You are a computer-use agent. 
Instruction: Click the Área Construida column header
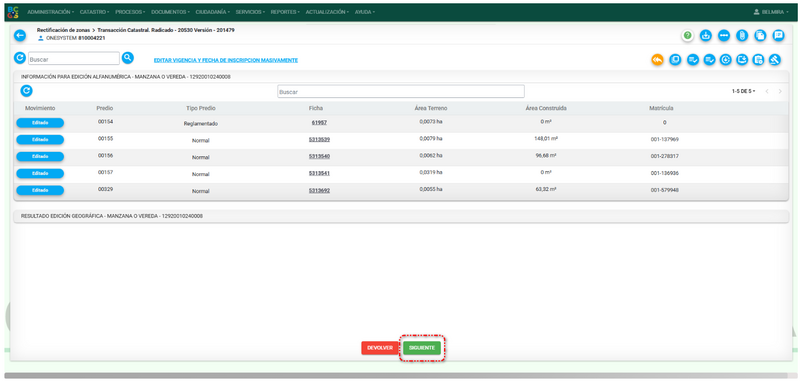pos(546,109)
